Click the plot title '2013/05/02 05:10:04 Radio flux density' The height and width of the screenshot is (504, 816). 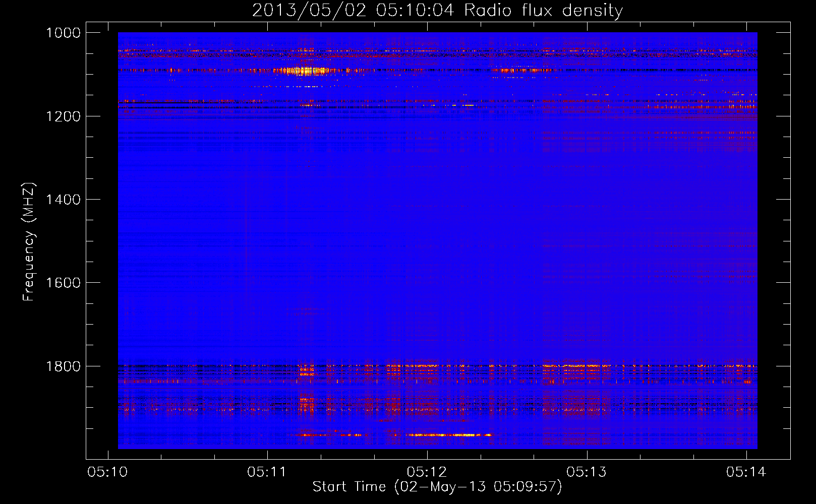click(x=437, y=10)
